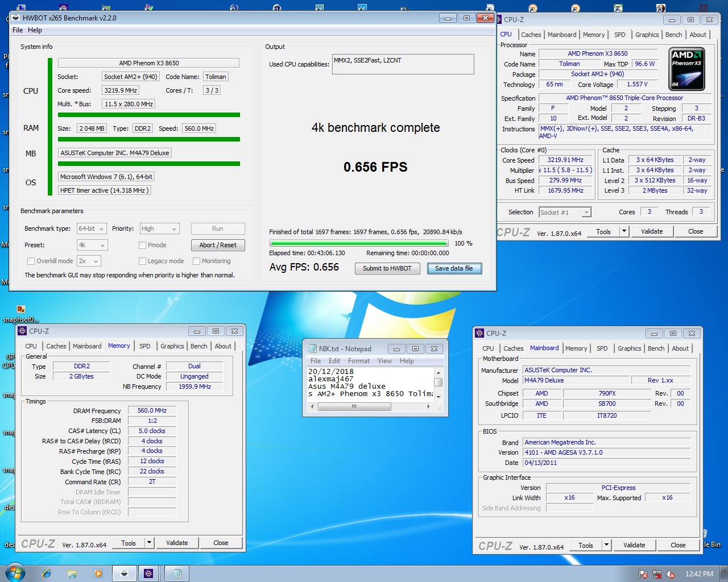Click CPU-Z Memory window title icon

click(x=22, y=331)
